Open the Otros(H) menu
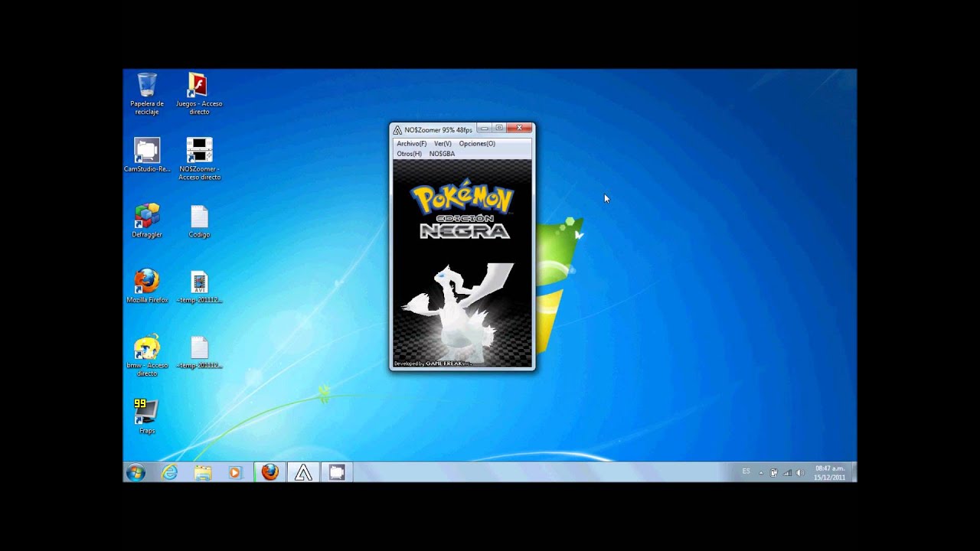The height and width of the screenshot is (551, 980). coord(409,154)
